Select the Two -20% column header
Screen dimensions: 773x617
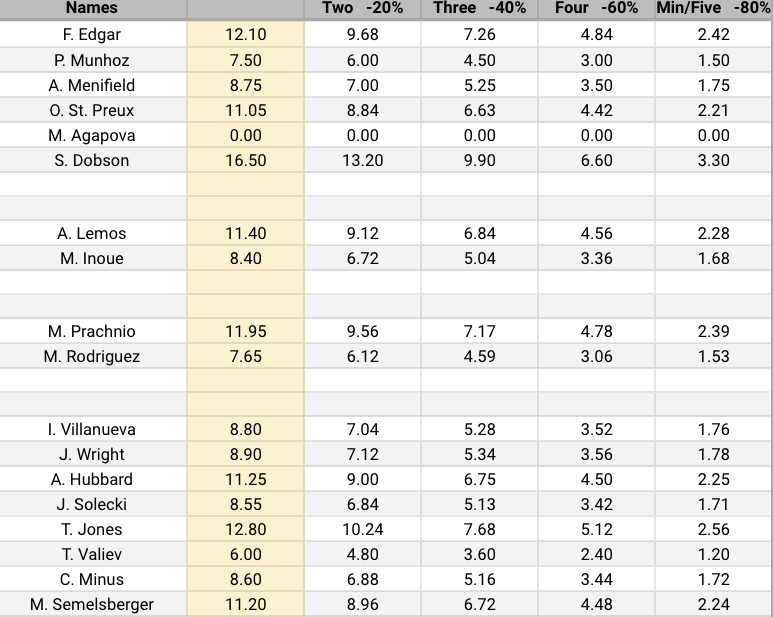(363, 8)
